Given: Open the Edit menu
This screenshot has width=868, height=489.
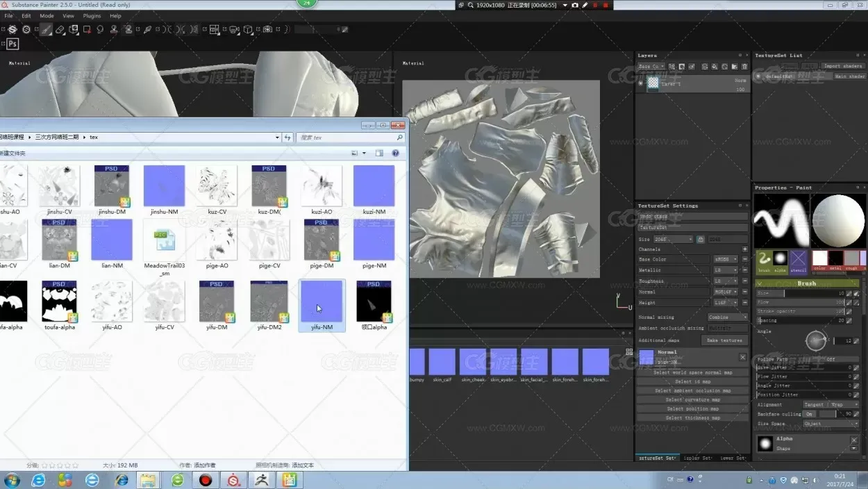Looking at the screenshot, I should (x=26, y=15).
